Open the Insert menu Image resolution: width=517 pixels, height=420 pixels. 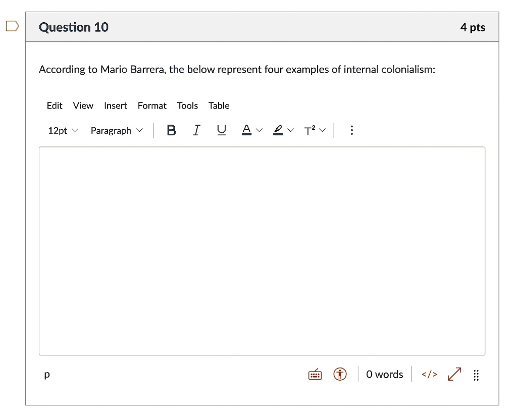click(x=115, y=106)
